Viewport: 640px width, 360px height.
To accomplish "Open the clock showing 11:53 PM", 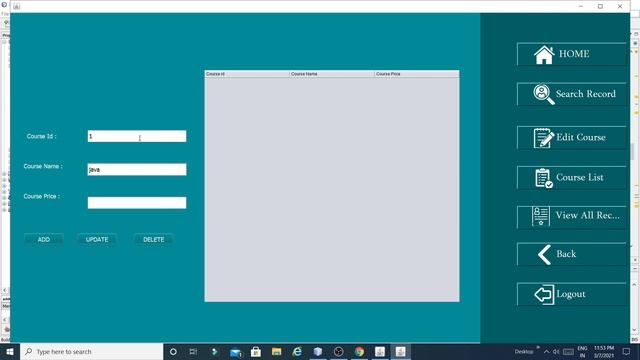I will click(x=604, y=351).
